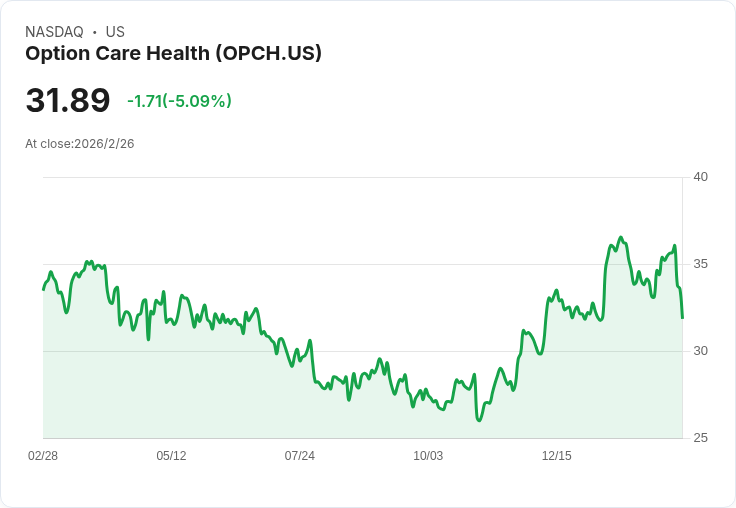Image resolution: width=736 pixels, height=508 pixels.
Task: Click the At close 2026/2/26 timestamp
Action: point(80,143)
